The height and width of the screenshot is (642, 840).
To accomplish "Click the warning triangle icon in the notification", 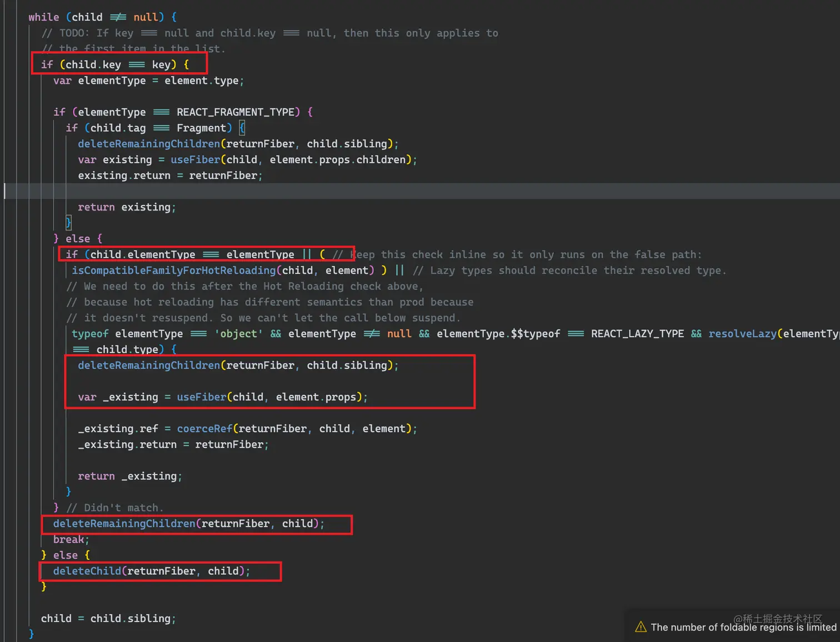I will (x=641, y=626).
